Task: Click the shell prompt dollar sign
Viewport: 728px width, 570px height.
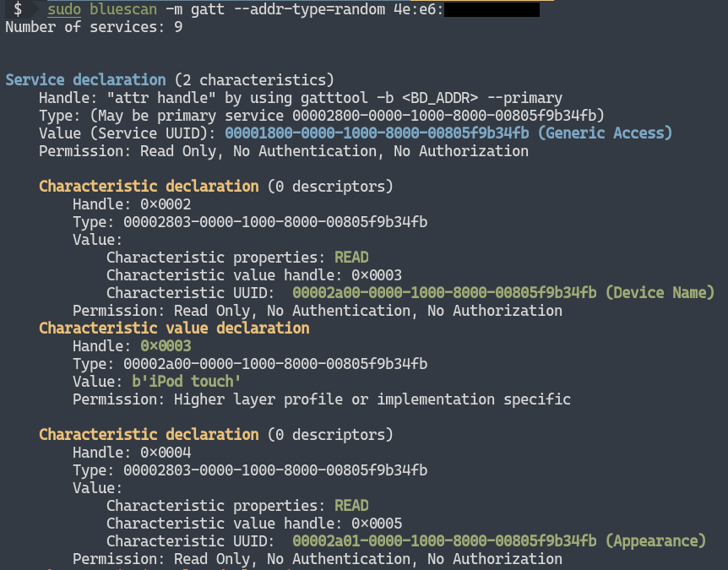Action: [x=18, y=8]
